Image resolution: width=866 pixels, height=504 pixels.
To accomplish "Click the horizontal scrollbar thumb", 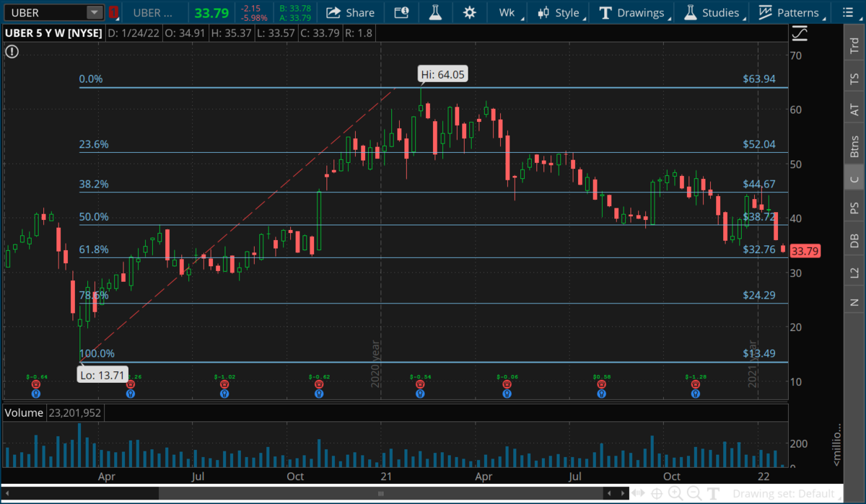I will pyautogui.click(x=381, y=493).
